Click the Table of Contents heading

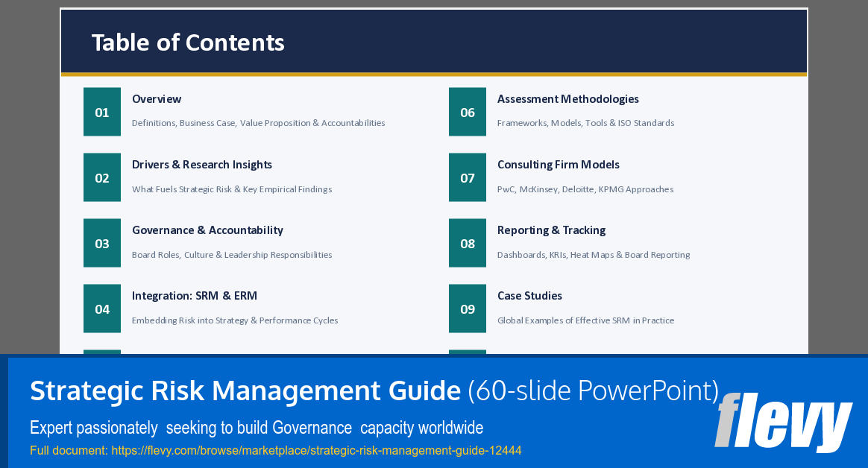[x=188, y=42]
